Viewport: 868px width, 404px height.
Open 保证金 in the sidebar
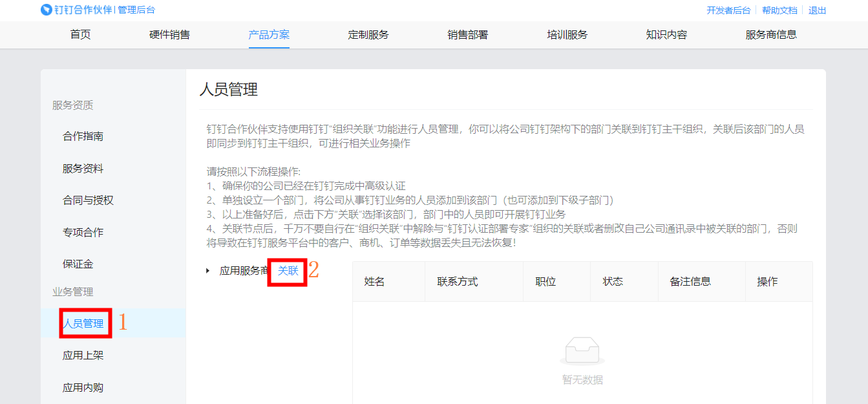point(78,264)
